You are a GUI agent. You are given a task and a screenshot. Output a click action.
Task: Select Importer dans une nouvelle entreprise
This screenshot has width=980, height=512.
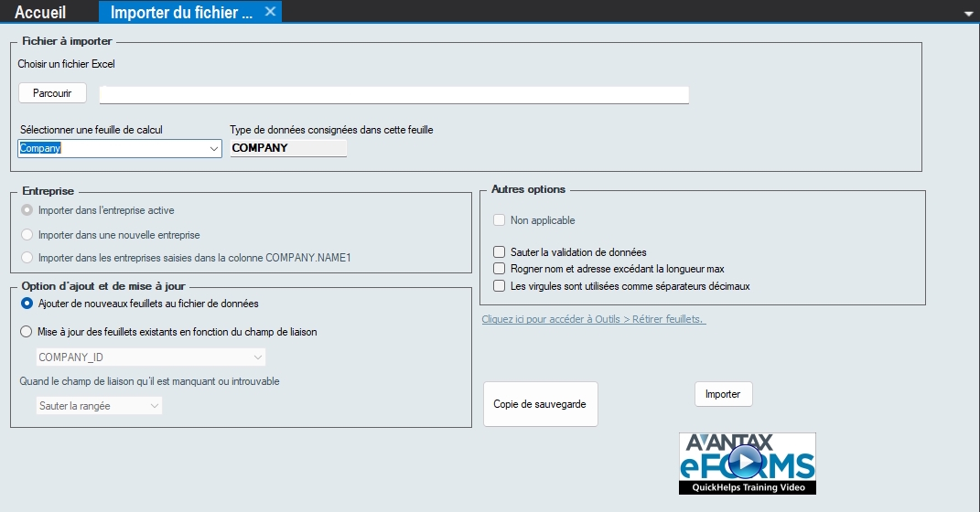click(x=27, y=235)
